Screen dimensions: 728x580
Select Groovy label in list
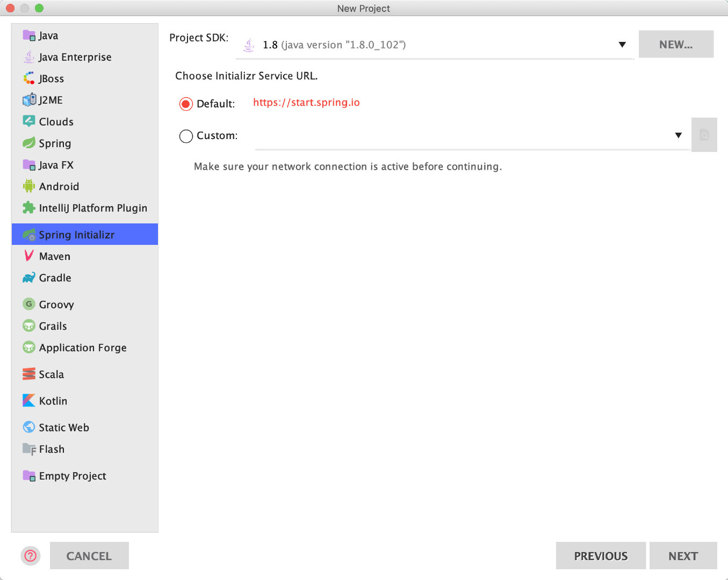tap(56, 305)
